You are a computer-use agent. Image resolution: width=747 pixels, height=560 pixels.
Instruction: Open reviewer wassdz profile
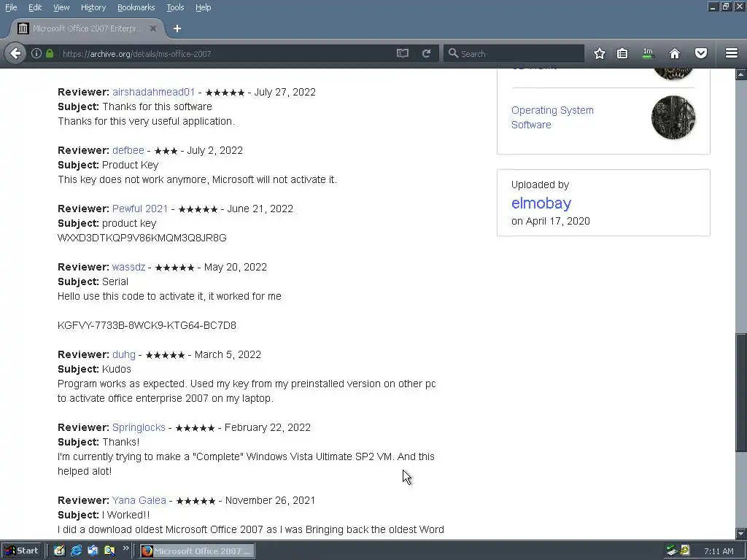point(128,267)
